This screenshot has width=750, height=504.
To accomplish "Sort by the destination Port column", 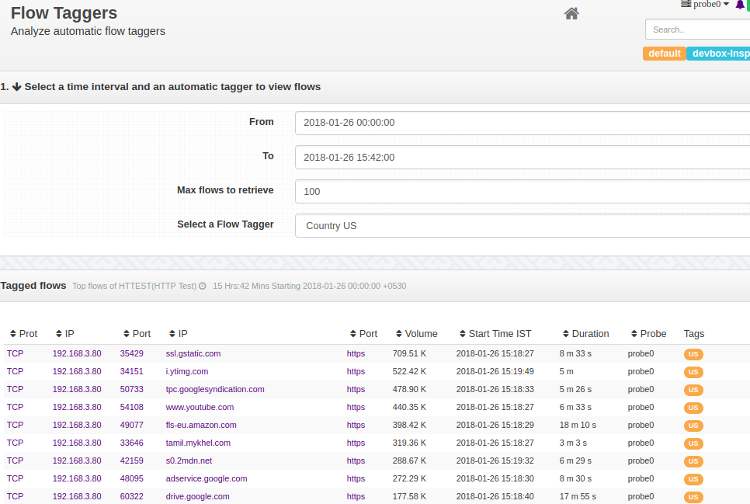I will pyautogui.click(x=364, y=334).
